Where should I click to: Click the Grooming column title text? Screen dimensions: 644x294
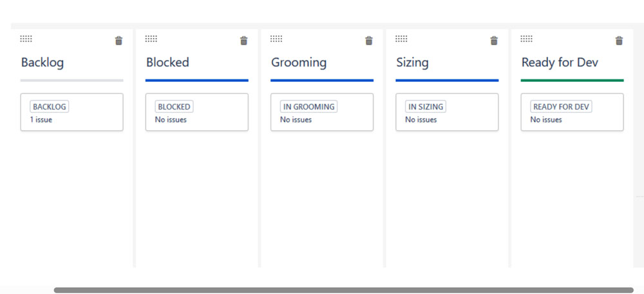click(x=299, y=63)
